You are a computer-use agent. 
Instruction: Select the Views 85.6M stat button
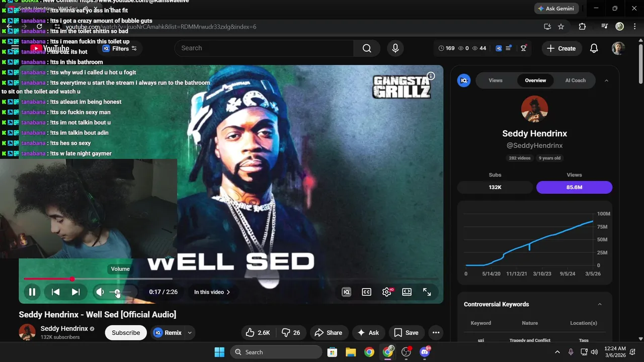[574, 187]
